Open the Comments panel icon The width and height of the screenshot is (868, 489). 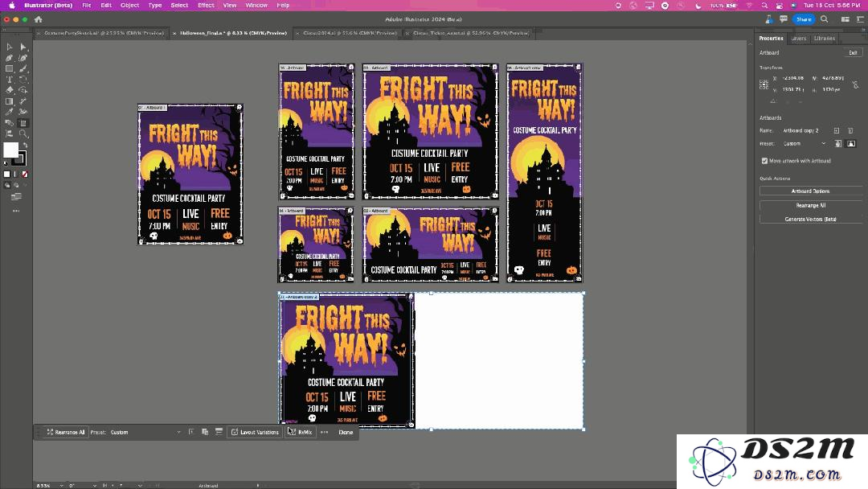point(784,19)
